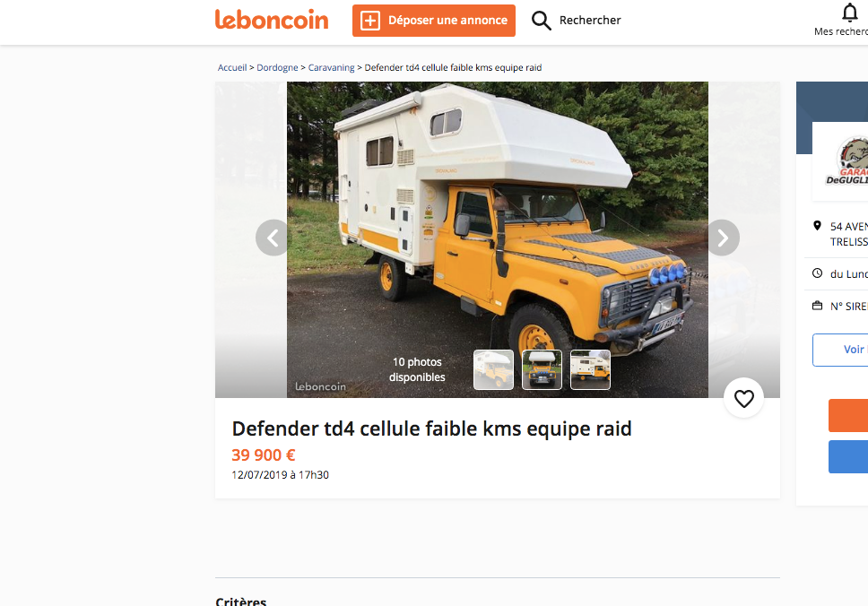Click the Déposer une annonce button
Screen dimensions: 868x606
pos(433,21)
